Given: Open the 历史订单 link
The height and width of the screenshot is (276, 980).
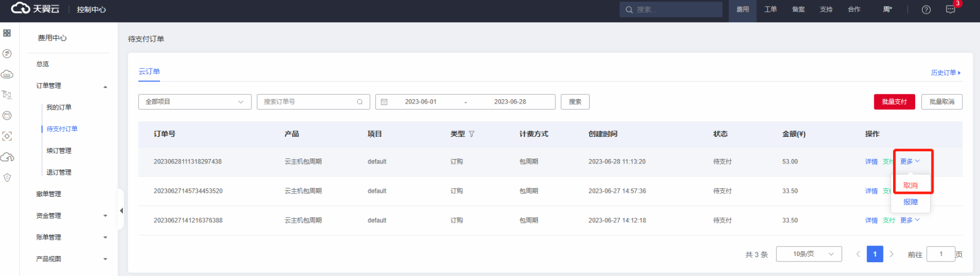Looking at the screenshot, I should click(x=945, y=73).
